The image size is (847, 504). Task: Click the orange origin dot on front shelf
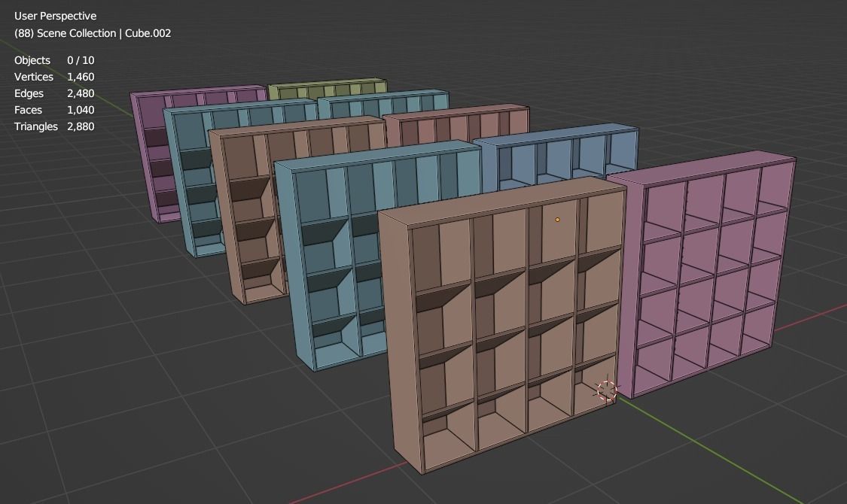(557, 220)
